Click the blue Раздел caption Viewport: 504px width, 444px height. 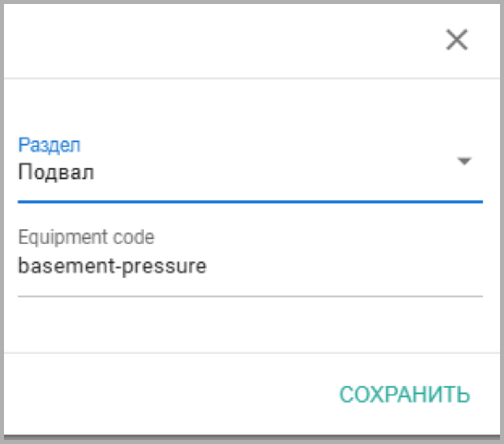coord(49,145)
